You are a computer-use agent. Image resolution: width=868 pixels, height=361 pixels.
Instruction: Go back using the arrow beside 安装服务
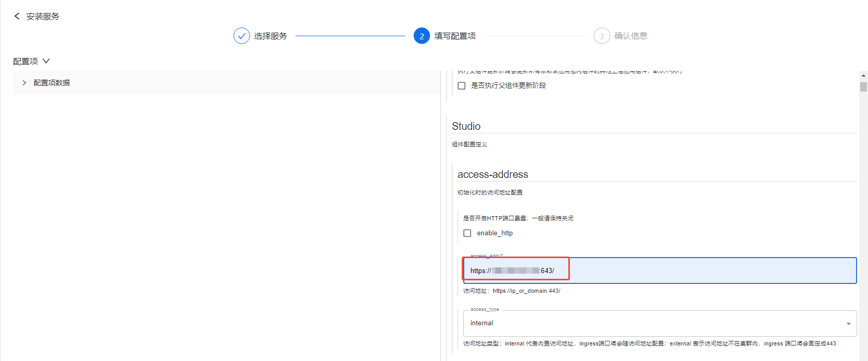(17, 16)
